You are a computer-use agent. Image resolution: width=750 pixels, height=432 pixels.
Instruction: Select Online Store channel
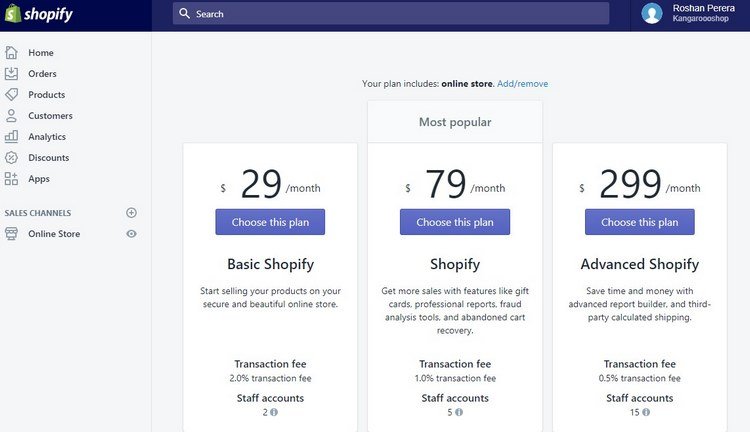[x=54, y=234]
